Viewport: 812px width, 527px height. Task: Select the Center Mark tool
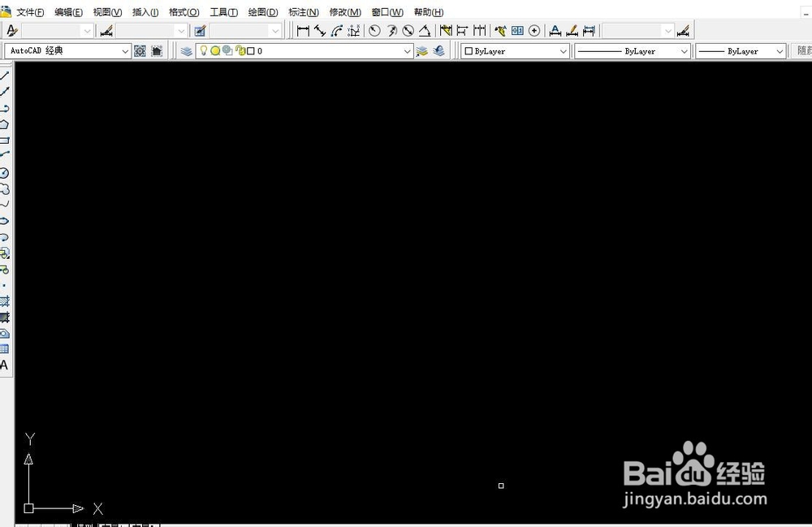534,31
